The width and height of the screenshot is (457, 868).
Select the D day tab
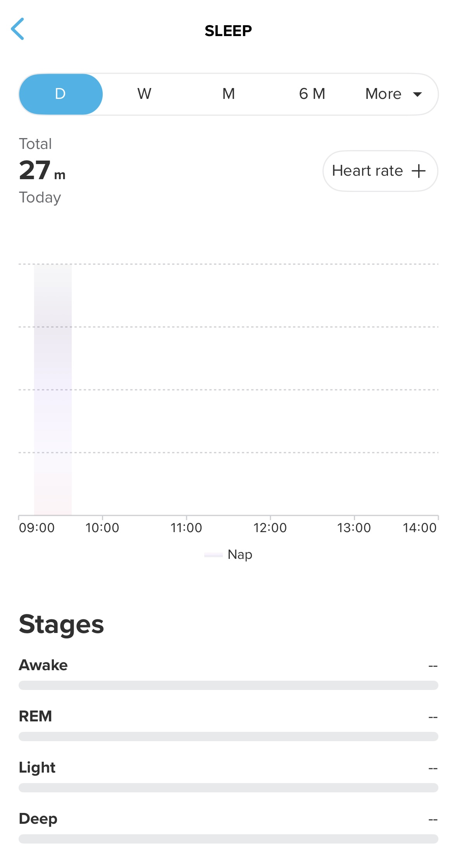[x=60, y=94]
